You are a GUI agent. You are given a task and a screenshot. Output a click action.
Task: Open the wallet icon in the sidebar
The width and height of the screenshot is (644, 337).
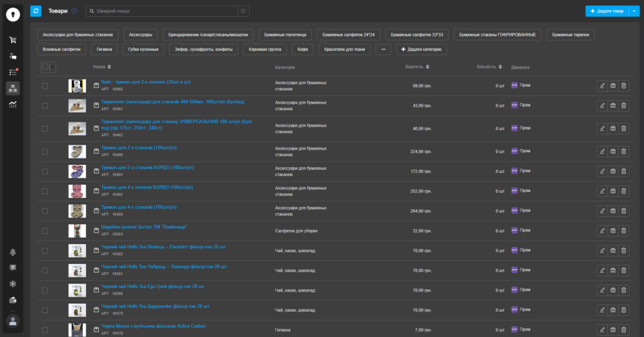tap(13, 300)
